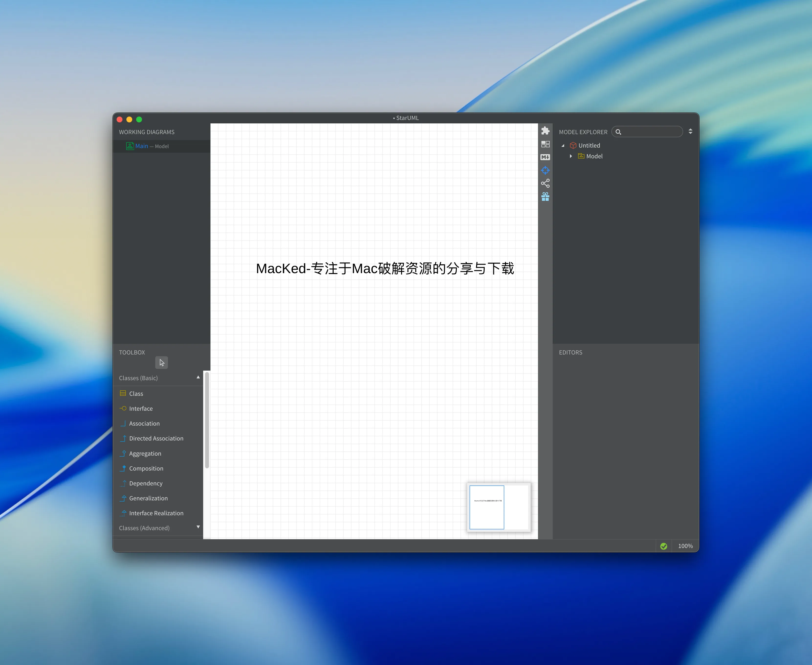Viewport: 812px width, 665px height.
Task: Click the TOOLBOX panel header
Action: (132, 353)
